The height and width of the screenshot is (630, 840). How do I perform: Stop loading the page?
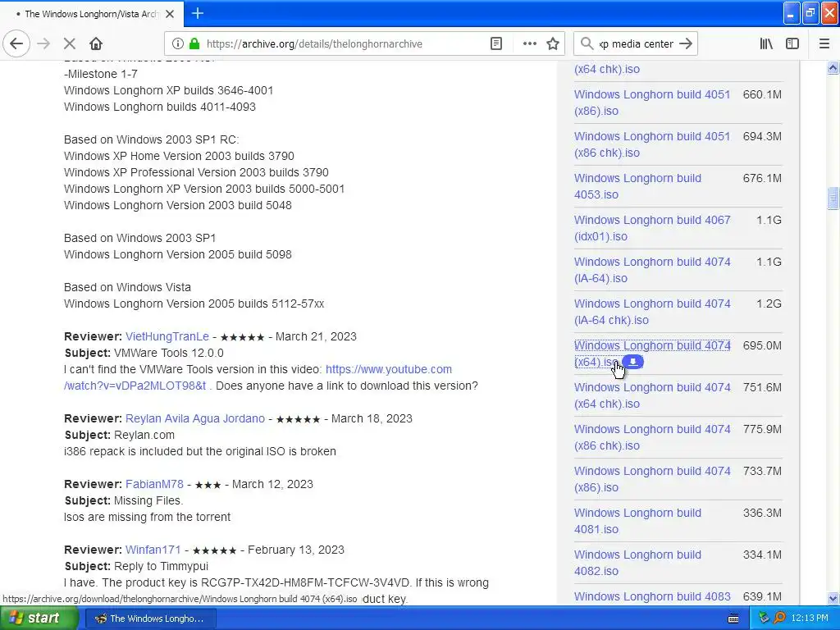(69, 43)
